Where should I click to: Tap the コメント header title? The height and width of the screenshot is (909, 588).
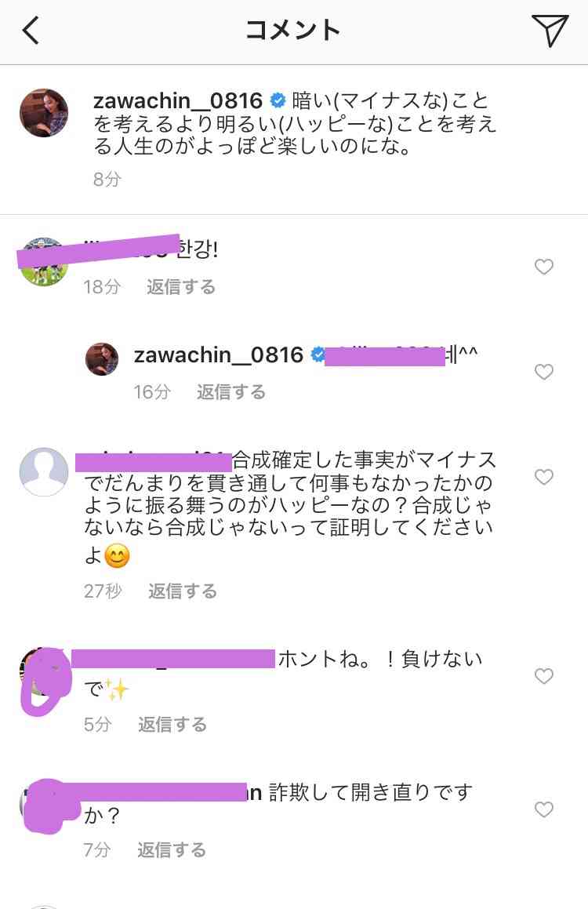coord(292,30)
